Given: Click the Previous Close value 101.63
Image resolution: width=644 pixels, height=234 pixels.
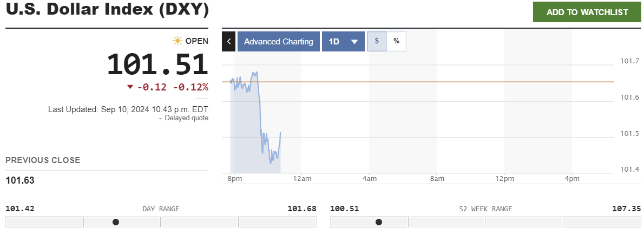Looking at the screenshot, I should [20, 180].
